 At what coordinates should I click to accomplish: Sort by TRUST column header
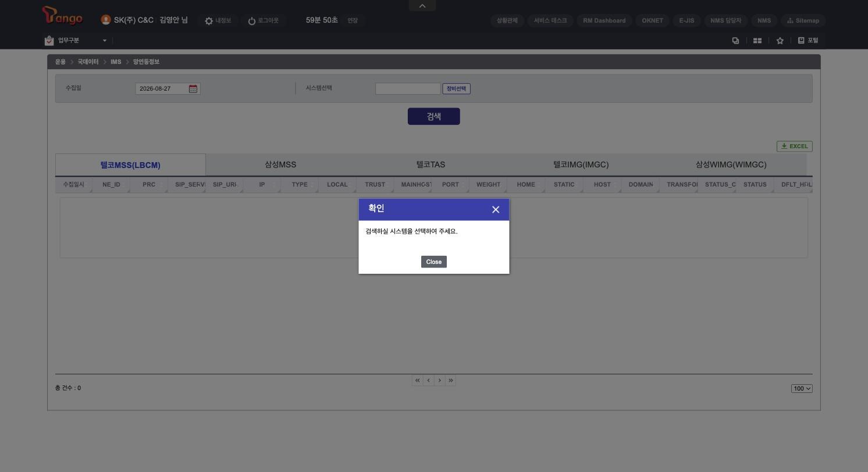pos(375,185)
